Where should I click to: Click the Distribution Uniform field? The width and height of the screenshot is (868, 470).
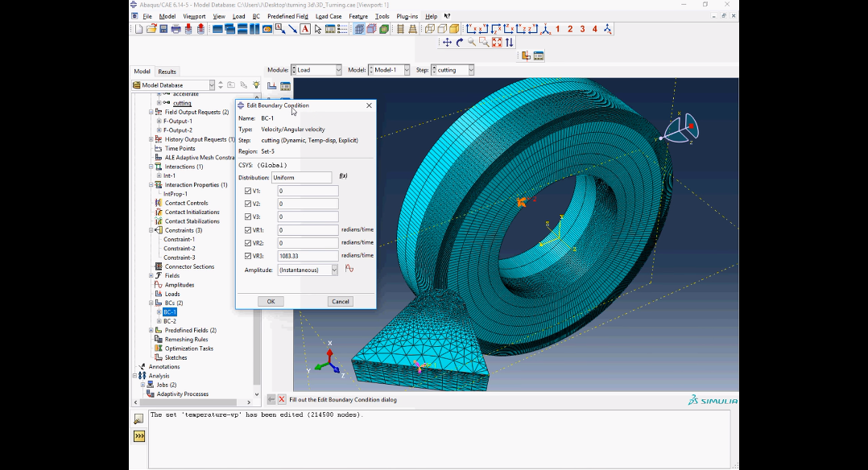click(x=302, y=177)
